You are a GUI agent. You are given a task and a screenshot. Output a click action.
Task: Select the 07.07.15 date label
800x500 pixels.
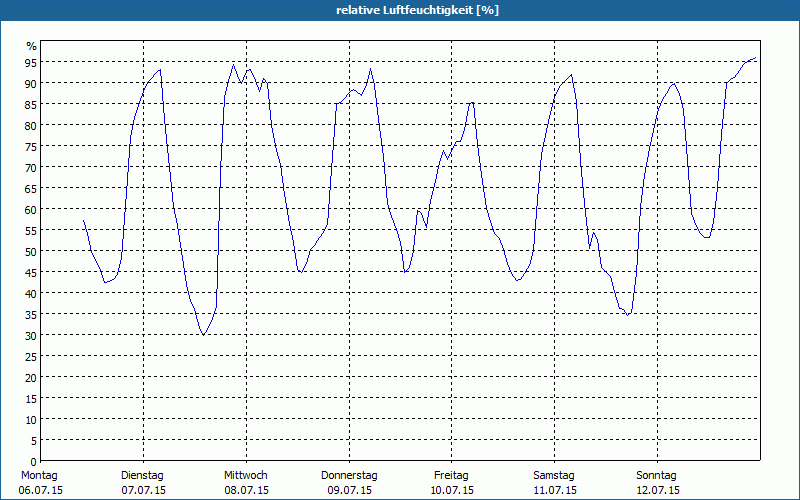[x=143, y=491]
